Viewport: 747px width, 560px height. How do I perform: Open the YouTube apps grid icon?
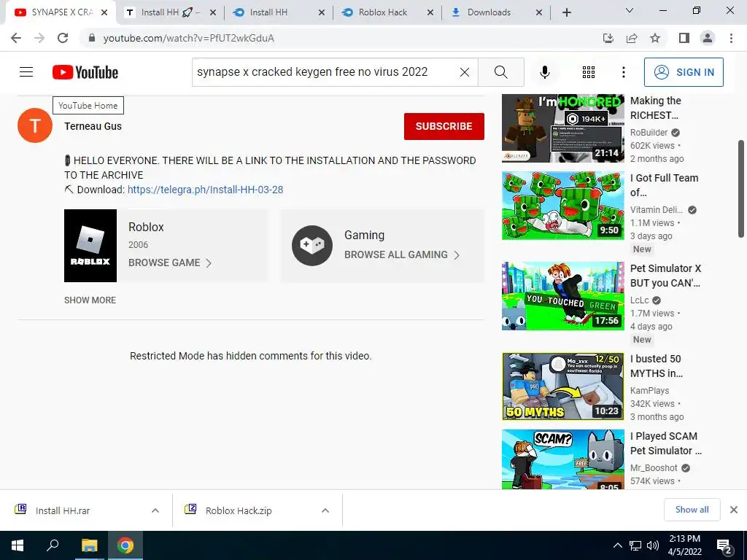589,72
